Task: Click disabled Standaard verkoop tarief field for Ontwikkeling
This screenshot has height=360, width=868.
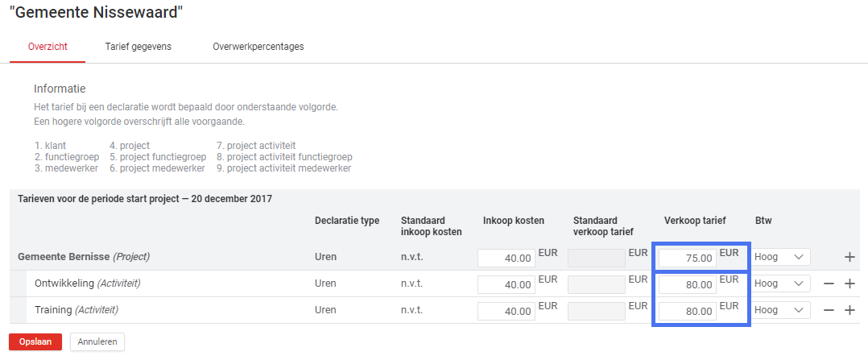Action: click(x=597, y=284)
